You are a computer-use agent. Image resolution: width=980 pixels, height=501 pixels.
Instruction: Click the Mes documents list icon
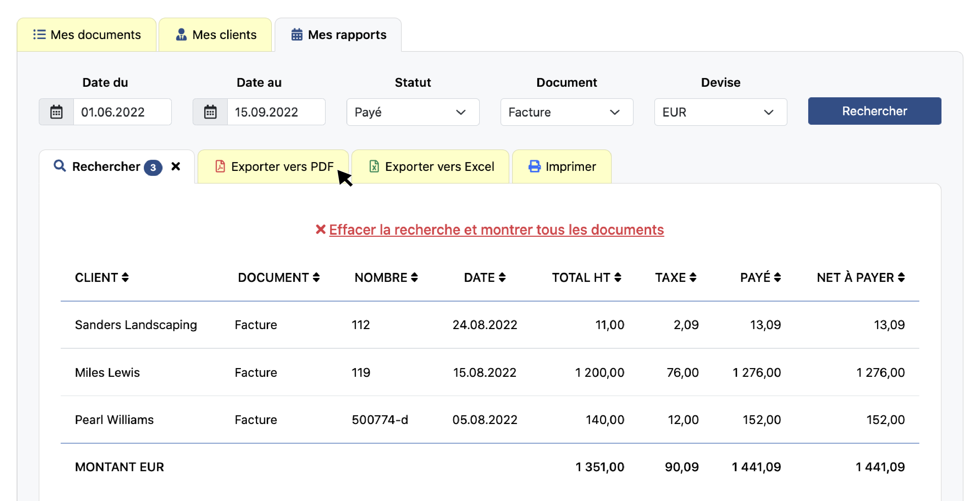(39, 35)
